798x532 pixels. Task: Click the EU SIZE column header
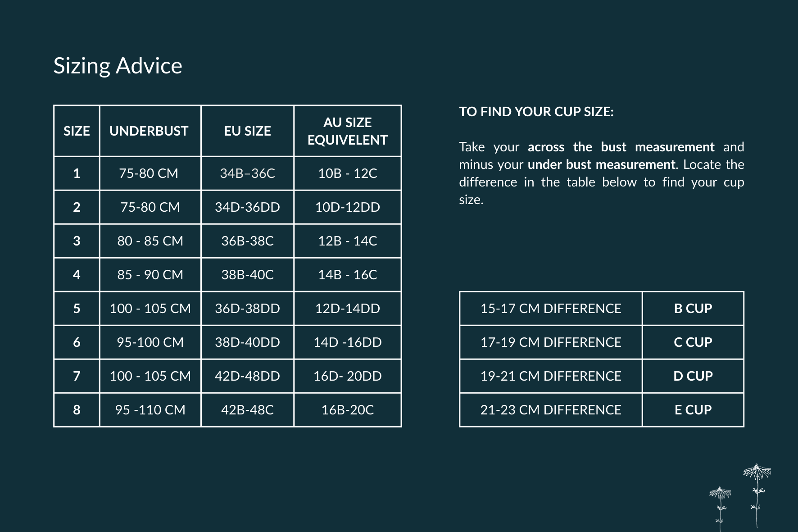pyautogui.click(x=247, y=131)
